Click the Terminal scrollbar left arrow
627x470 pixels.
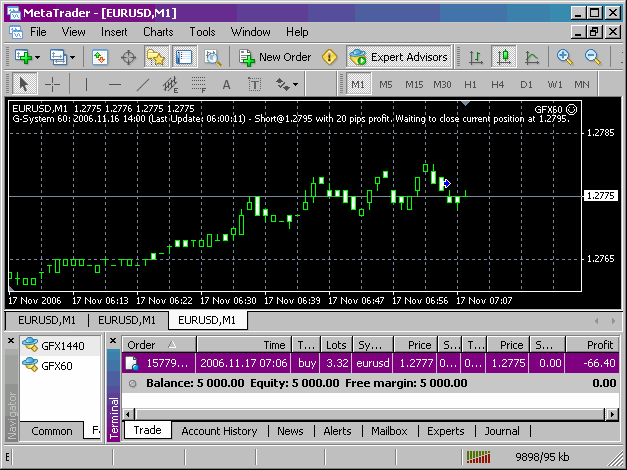point(128,414)
